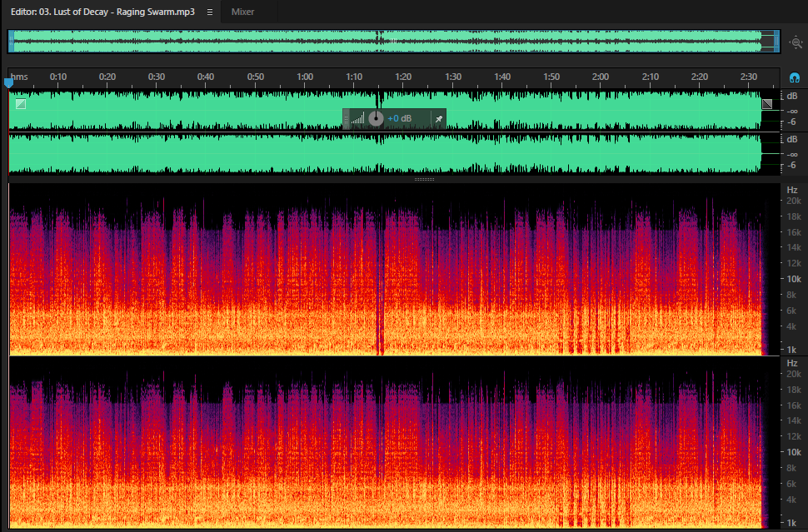Click the HUD volume bars icon
The height and width of the screenshot is (532, 808).
pyautogui.click(x=358, y=118)
